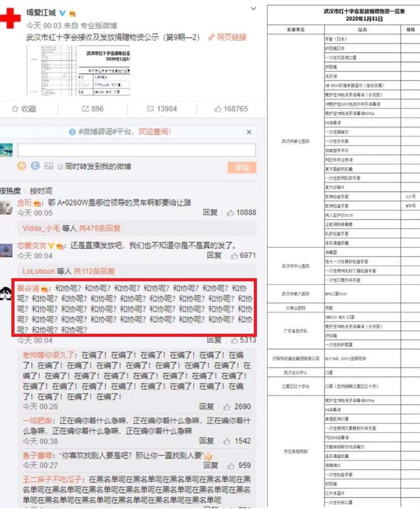This screenshot has height=509, width=420.
Task: Open the emoji picker smiley icon
Action: [22, 166]
